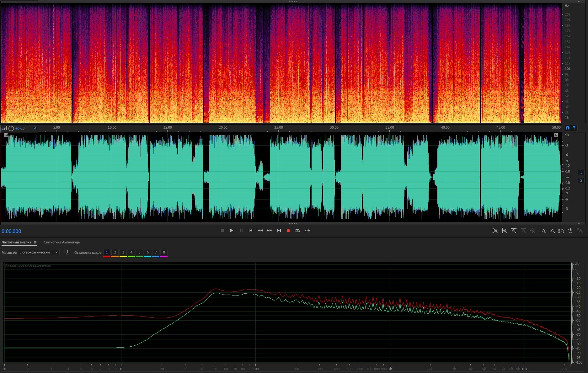
Task: Click hold frame button 3
Action: tap(123, 252)
